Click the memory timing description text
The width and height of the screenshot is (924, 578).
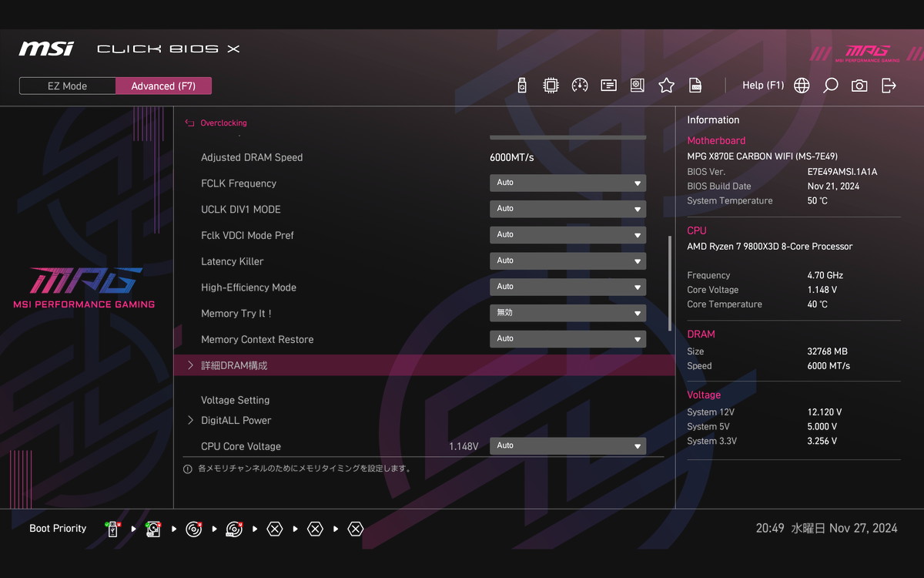tap(304, 469)
